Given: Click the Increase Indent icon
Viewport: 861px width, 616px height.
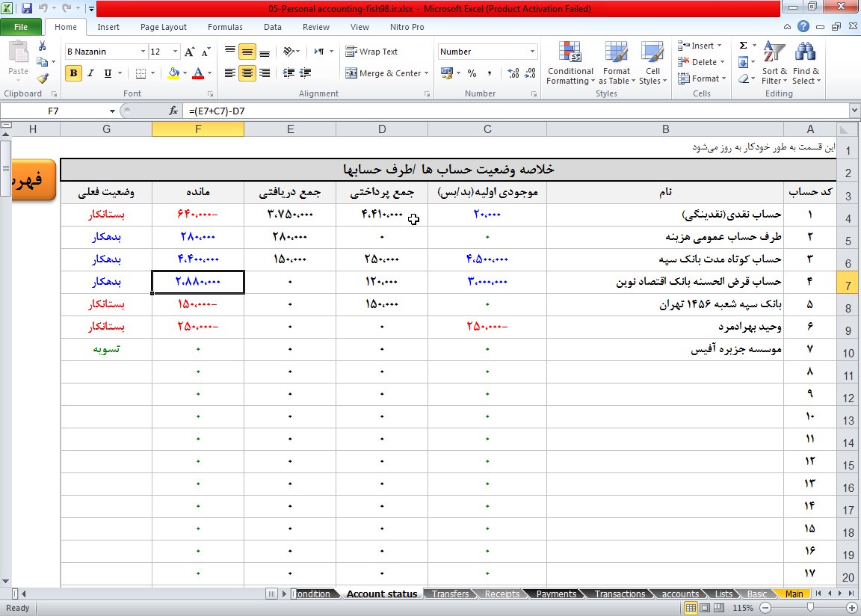Looking at the screenshot, I should [x=305, y=73].
